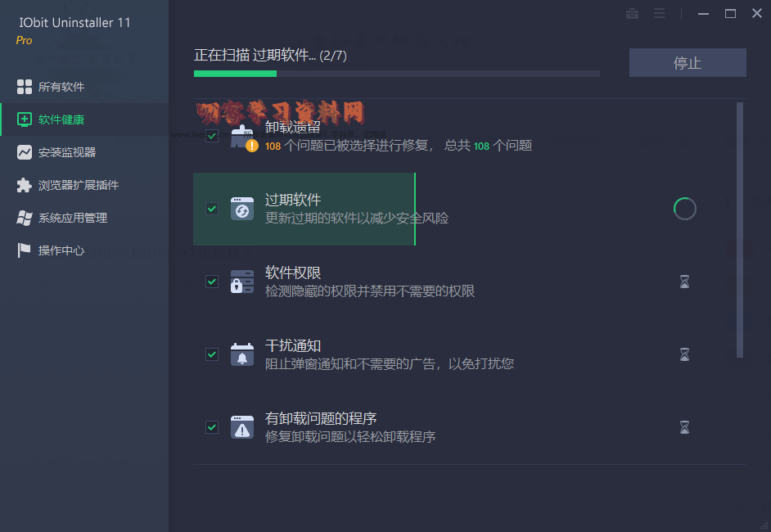Image resolution: width=771 pixels, height=532 pixels.
Task: Click the 软件权限 lock permissions icon
Action: tap(242, 282)
